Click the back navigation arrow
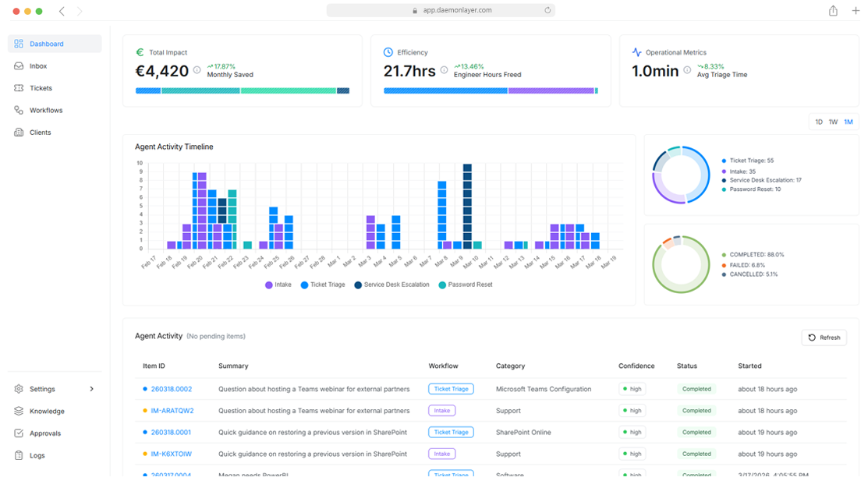 [62, 11]
